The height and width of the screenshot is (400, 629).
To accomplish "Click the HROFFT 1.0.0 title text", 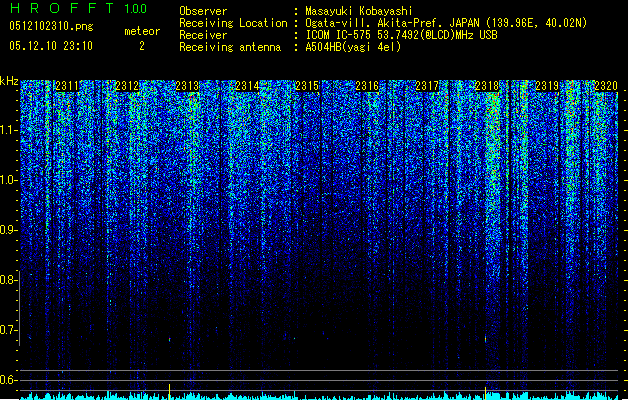I will (78, 8).
